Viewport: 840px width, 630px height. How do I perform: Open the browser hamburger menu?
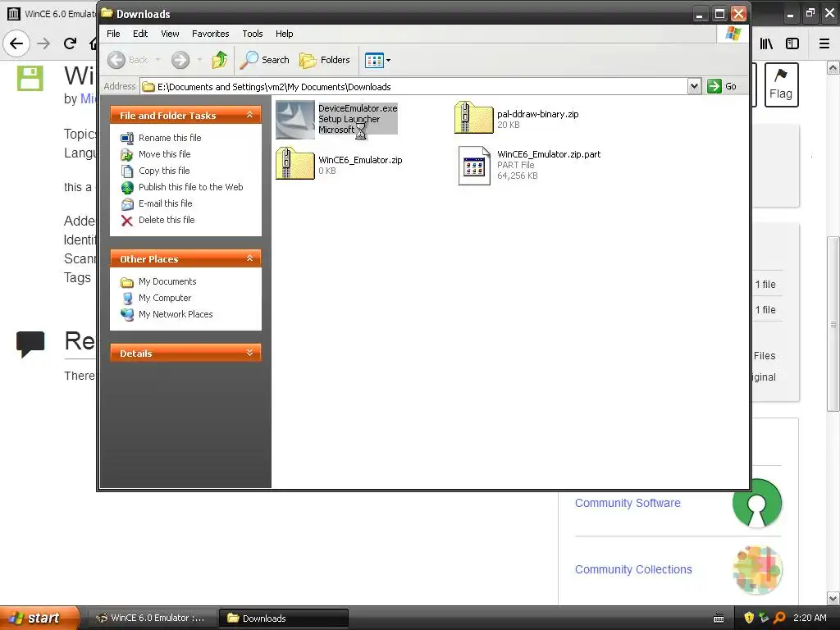[824, 43]
